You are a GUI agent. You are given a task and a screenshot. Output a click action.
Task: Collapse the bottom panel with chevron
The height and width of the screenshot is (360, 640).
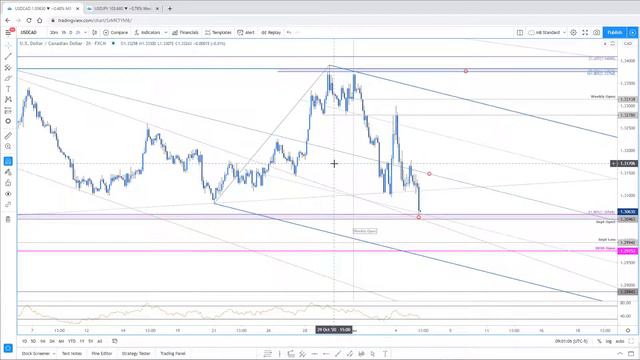[620, 353]
